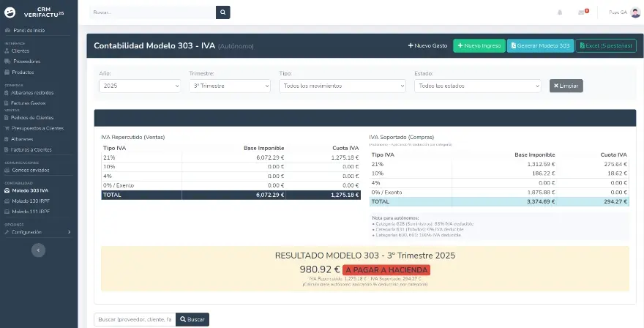Click the Albaranes recibidos icon

point(7,93)
